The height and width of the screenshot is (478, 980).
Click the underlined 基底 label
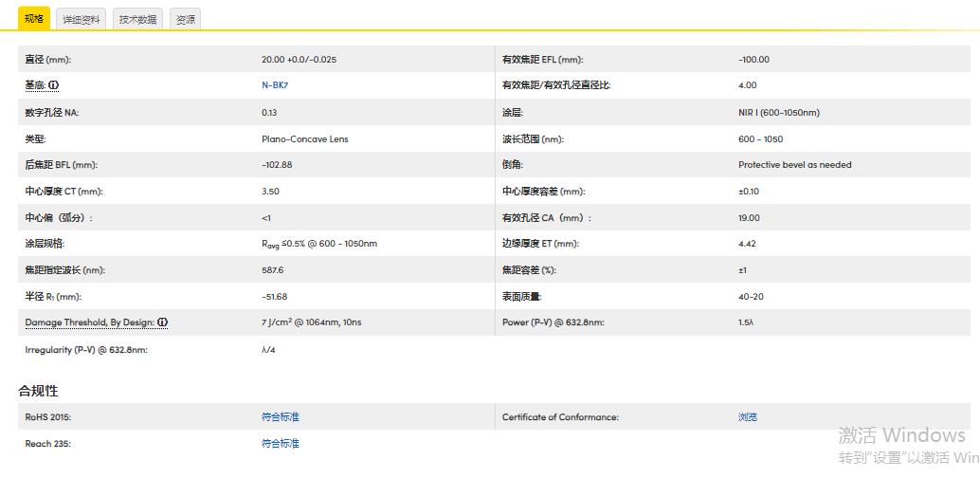tap(35, 85)
